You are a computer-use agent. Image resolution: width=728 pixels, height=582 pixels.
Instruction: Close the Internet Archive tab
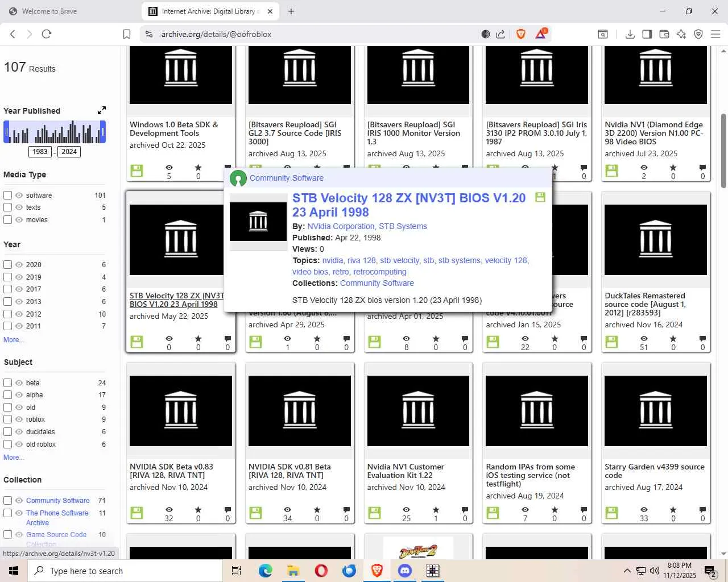(270, 11)
